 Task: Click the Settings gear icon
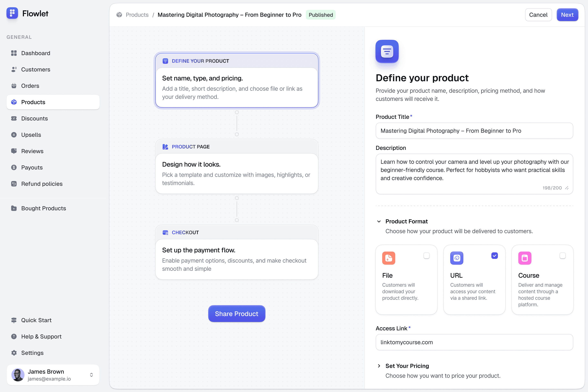14,353
